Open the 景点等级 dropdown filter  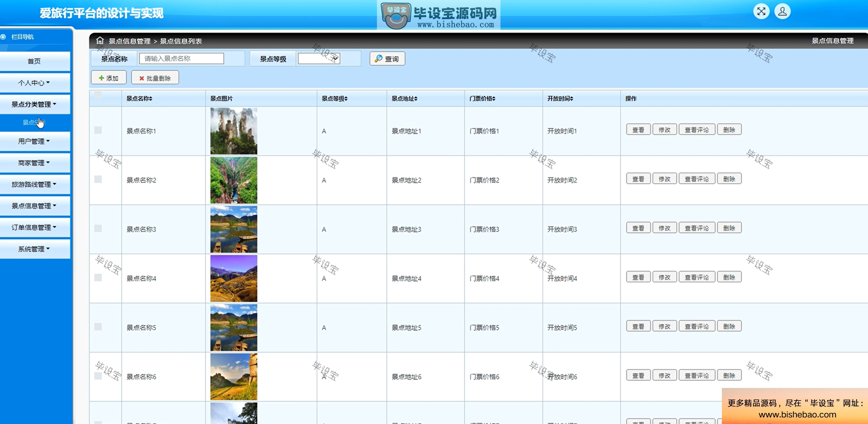(x=319, y=59)
